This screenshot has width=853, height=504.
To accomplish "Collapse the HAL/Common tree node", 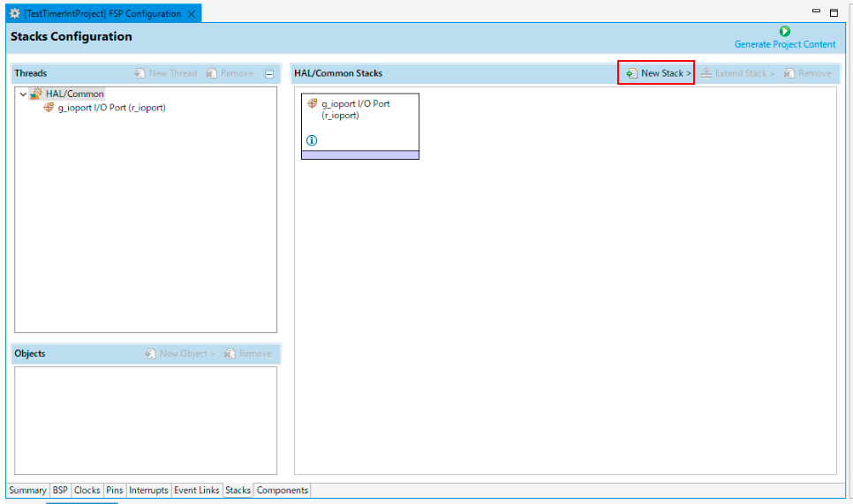I will click(x=23, y=94).
